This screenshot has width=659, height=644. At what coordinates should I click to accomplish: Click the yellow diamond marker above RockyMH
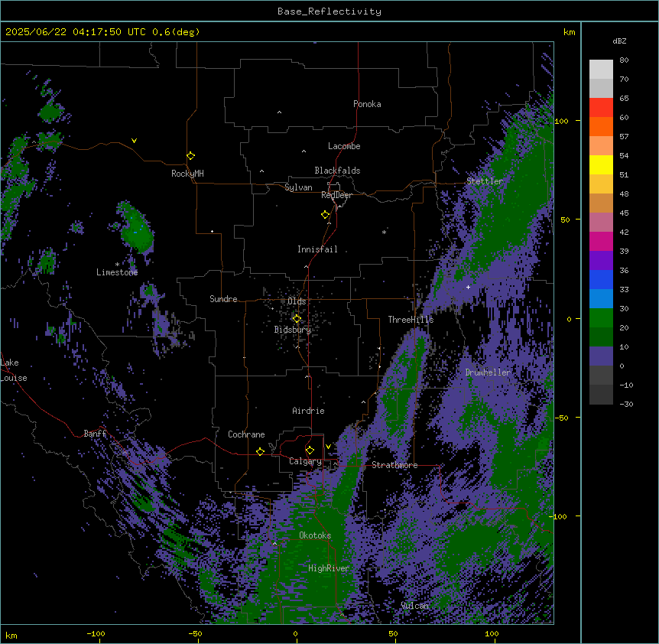click(x=191, y=156)
